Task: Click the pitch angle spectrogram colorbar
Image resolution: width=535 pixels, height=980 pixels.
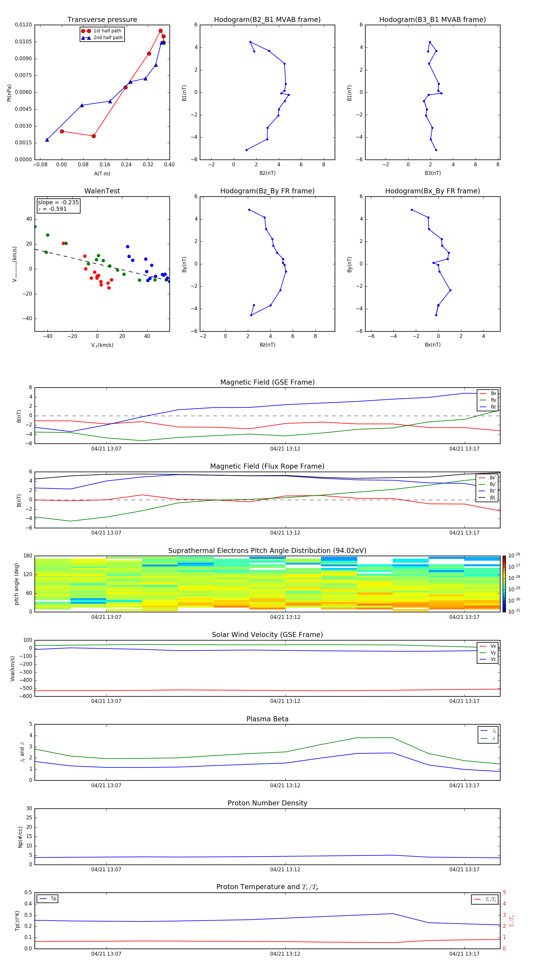Action: 504,584
